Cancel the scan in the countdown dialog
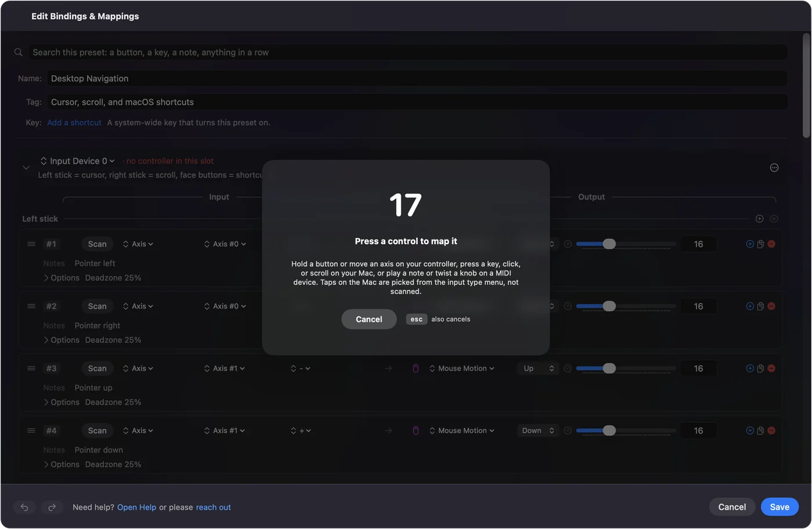 point(369,319)
